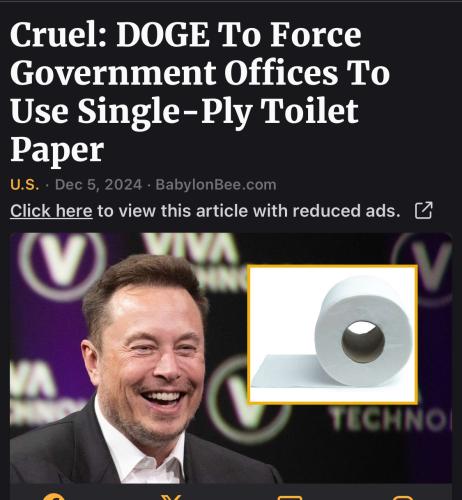Open the external link icon beside reduced ads
Image resolution: width=462 pixels, height=500 pixels.
[x=424, y=210]
